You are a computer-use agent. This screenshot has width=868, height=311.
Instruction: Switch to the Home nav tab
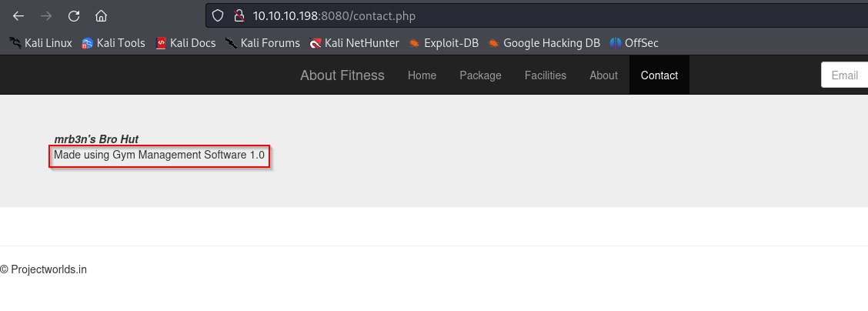(422, 75)
